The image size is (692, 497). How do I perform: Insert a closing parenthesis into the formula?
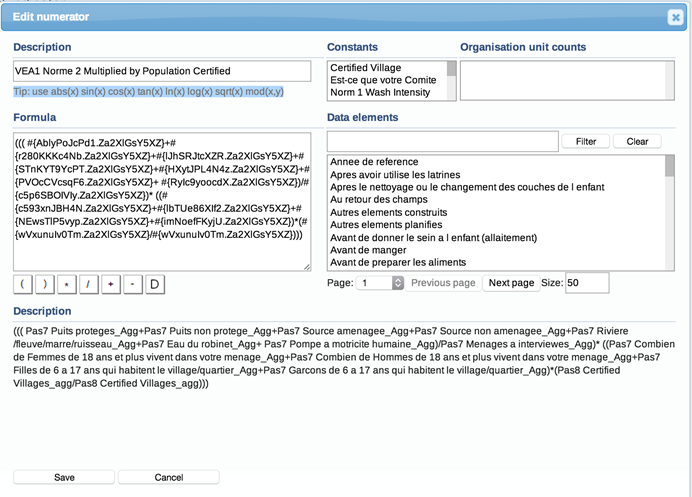click(45, 286)
